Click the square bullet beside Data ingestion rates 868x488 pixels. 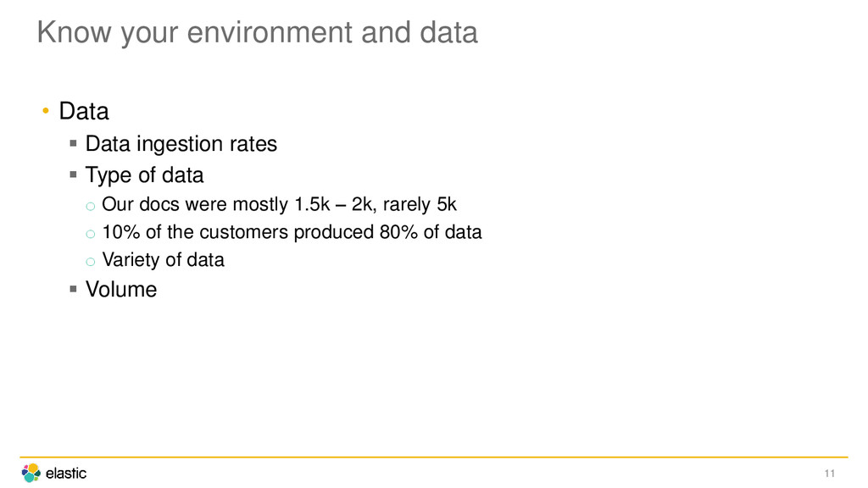pyautogui.click(x=73, y=143)
